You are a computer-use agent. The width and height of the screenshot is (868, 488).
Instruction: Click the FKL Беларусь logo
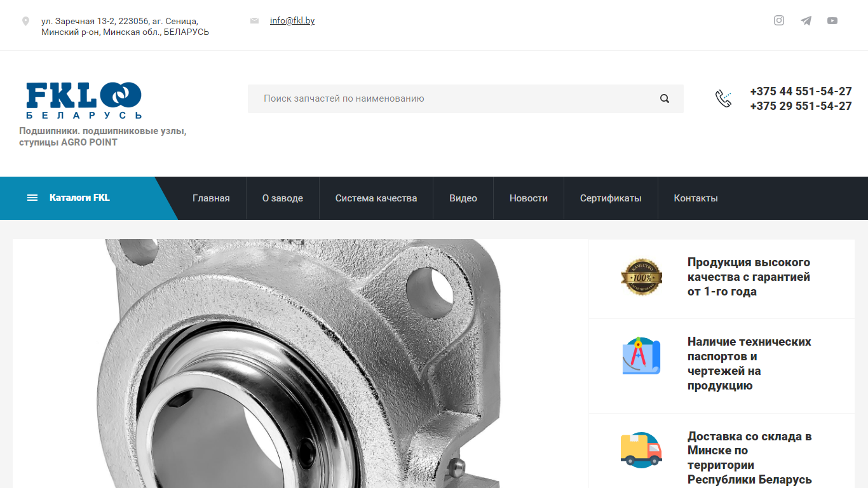[84, 100]
